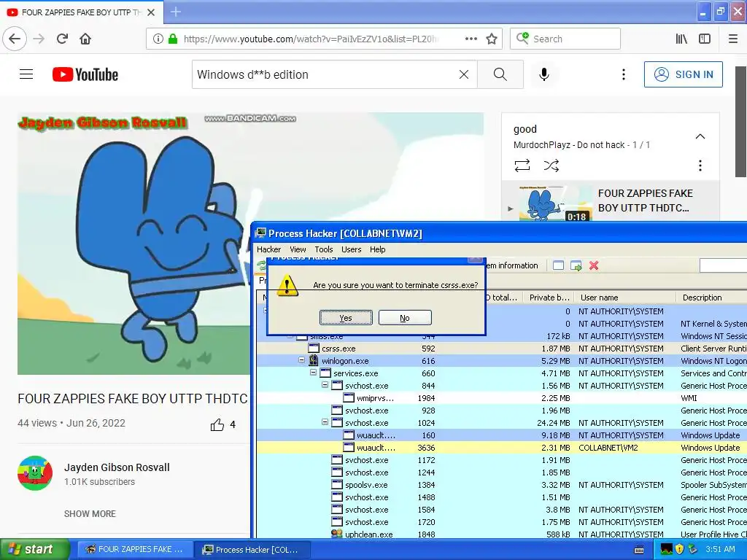
Task: Click the SIGN IN button
Action: pyautogui.click(x=683, y=74)
